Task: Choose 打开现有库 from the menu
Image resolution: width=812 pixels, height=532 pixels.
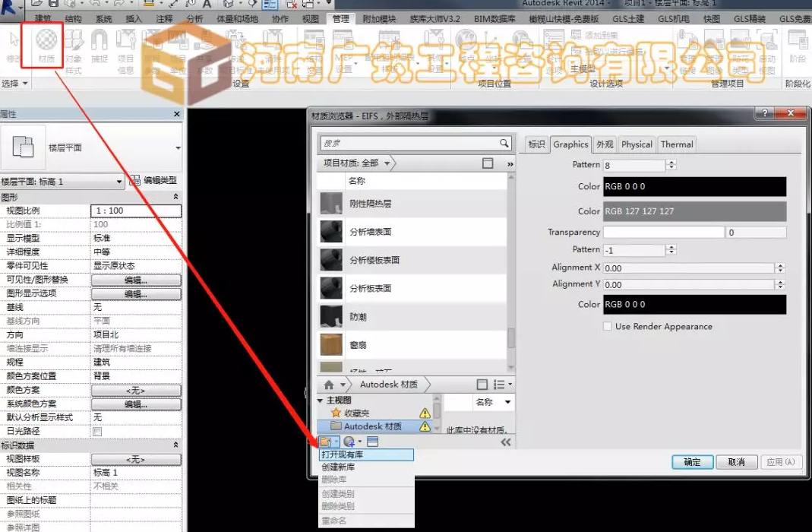Action: coord(366,454)
